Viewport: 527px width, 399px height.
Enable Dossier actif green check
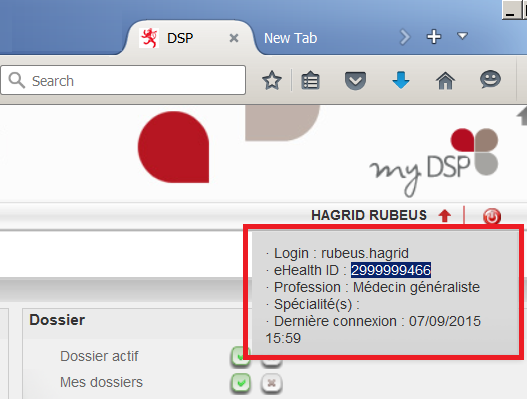pyautogui.click(x=240, y=356)
